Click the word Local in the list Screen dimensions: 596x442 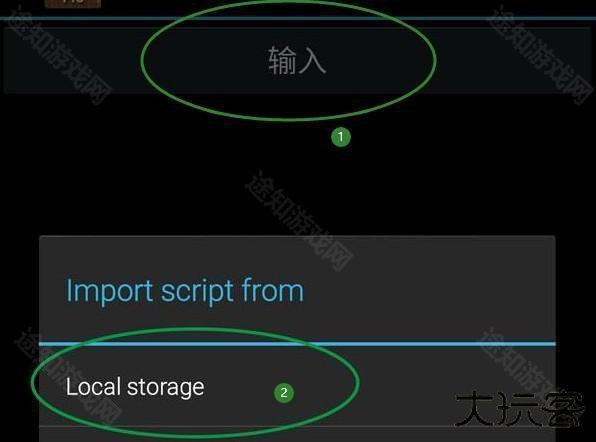point(94,387)
